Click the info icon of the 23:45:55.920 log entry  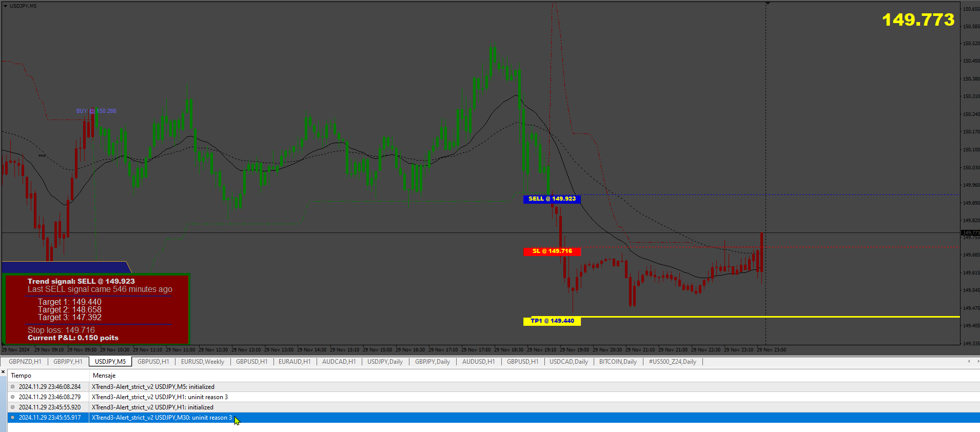(13, 407)
